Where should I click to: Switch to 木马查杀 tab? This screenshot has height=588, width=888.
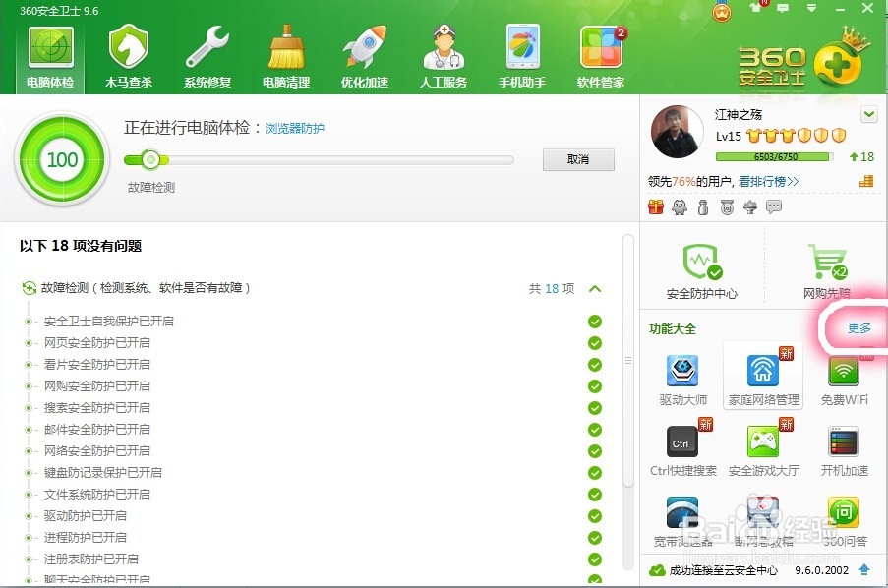[129, 58]
